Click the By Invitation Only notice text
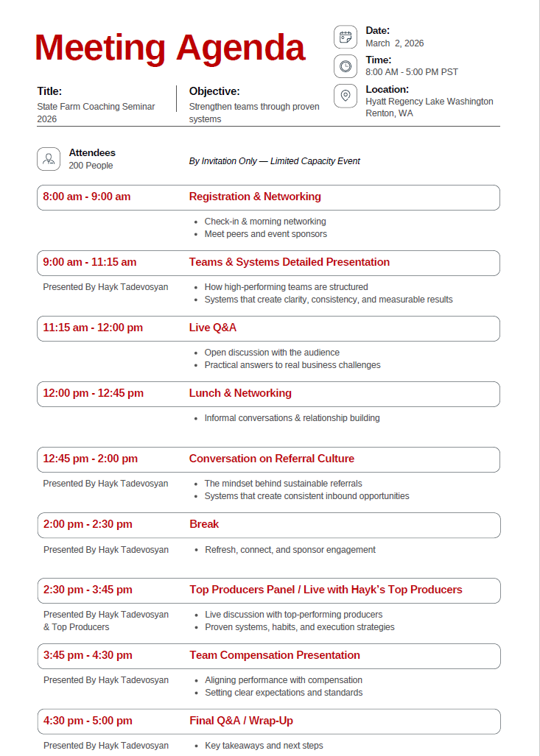The height and width of the screenshot is (756, 540). (274, 161)
